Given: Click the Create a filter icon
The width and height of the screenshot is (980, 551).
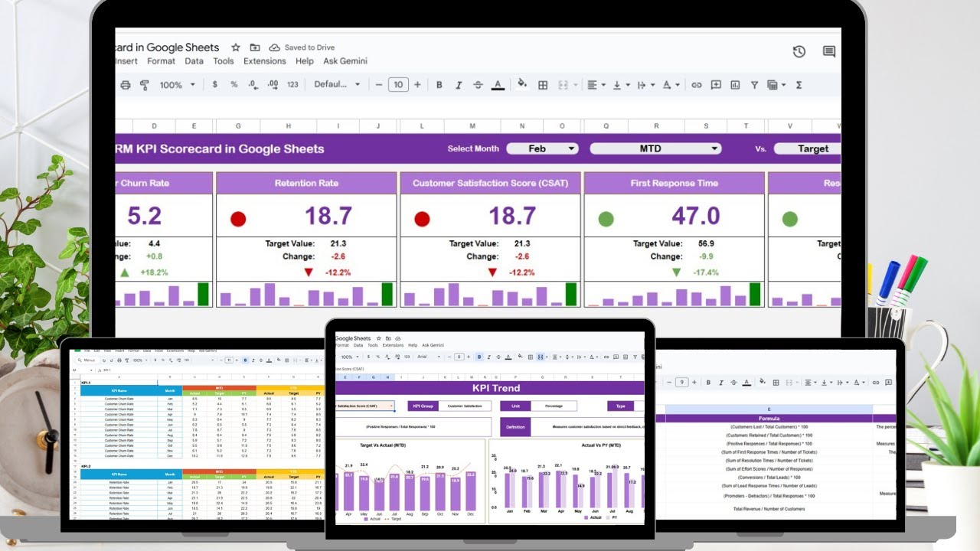Looking at the screenshot, I should tap(754, 85).
